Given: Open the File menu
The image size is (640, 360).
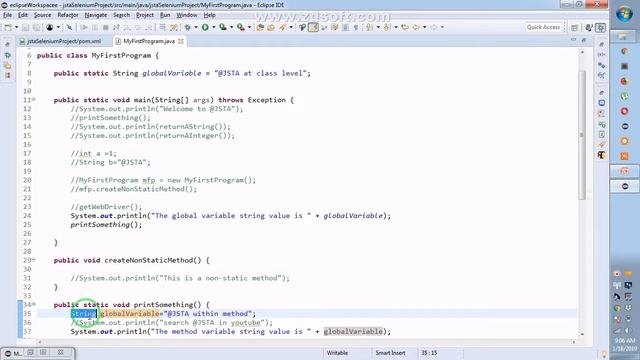Looking at the screenshot, I should [7, 15].
